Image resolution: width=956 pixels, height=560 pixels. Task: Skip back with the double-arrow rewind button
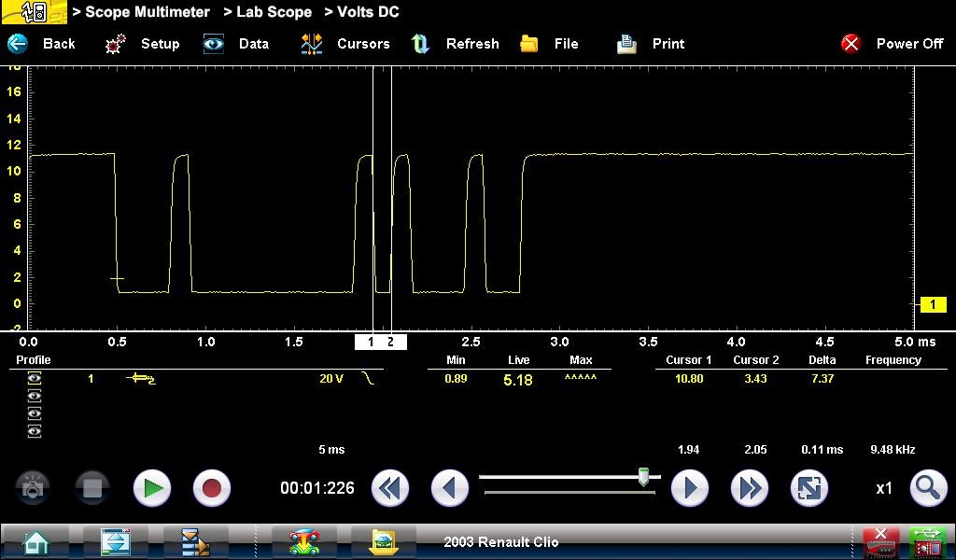(x=390, y=488)
